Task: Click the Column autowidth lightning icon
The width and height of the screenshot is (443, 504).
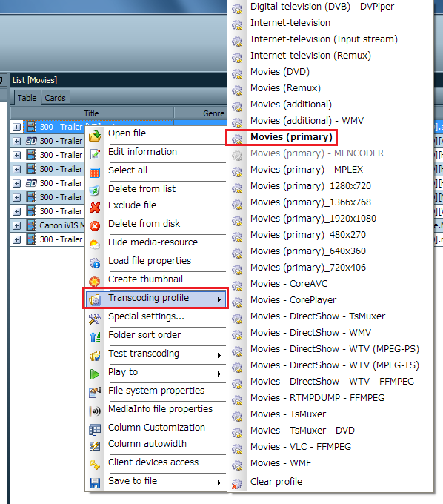Action: coord(95,446)
